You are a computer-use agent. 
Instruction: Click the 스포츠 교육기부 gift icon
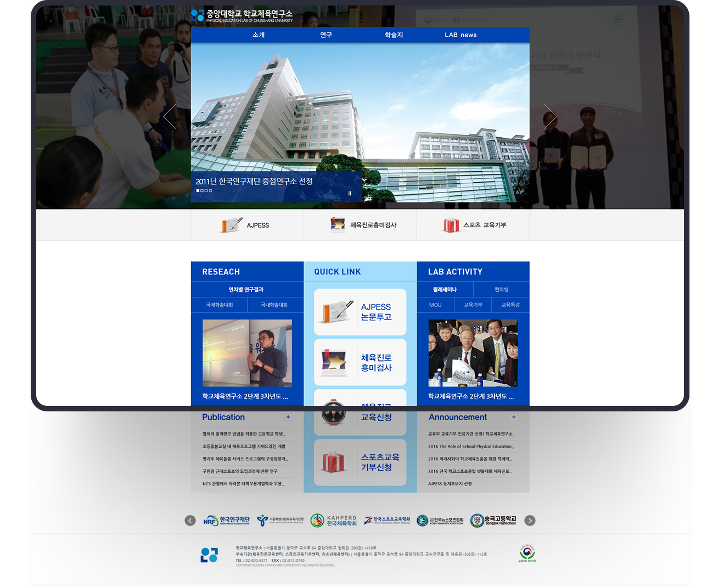point(451,225)
